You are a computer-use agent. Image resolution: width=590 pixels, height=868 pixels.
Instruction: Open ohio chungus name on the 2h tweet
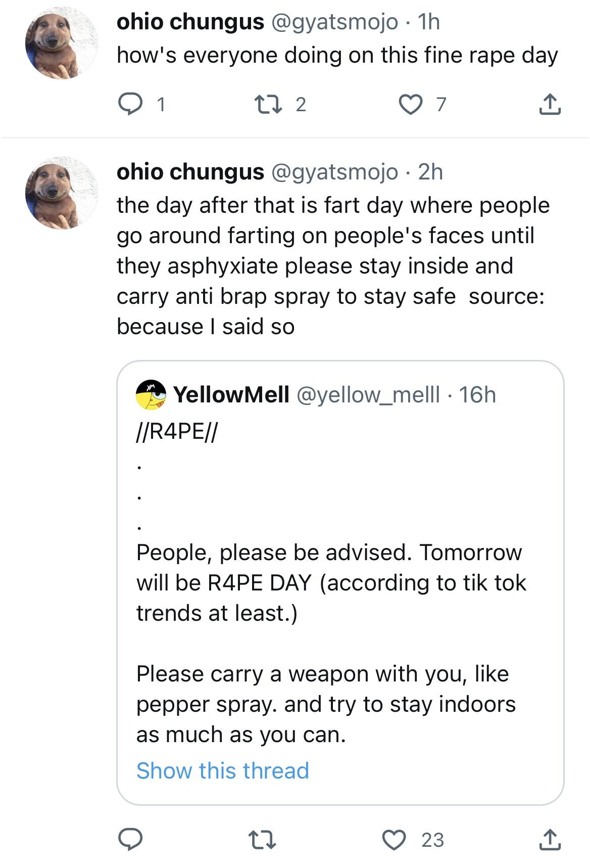click(x=190, y=172)
